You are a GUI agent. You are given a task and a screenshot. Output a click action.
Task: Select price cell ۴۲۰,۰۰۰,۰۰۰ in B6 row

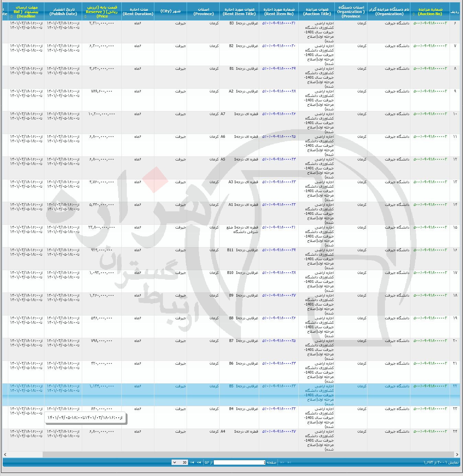click(102, 372)
